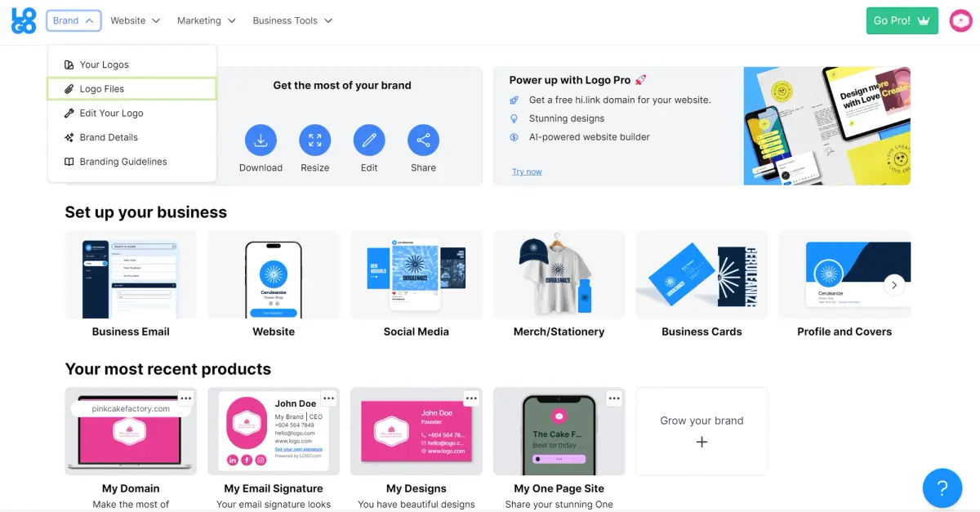Open the help question mark bubble
980x512 pixels.
click(942, 488)
